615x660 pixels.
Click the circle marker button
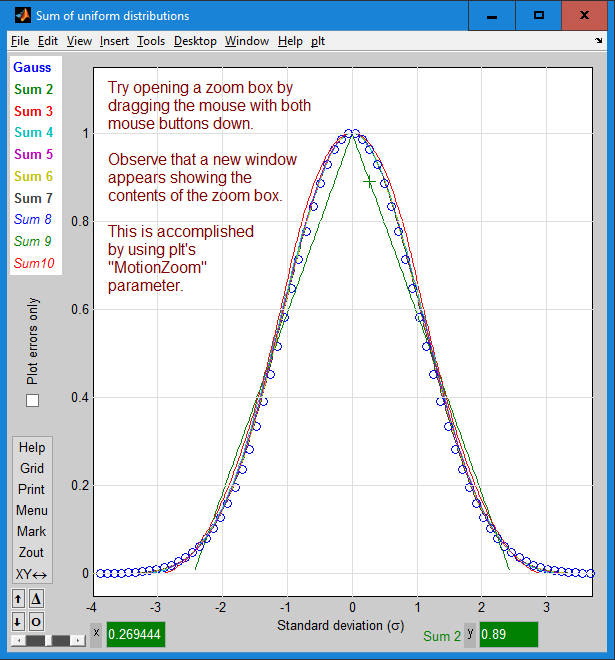tap(36, 622)
